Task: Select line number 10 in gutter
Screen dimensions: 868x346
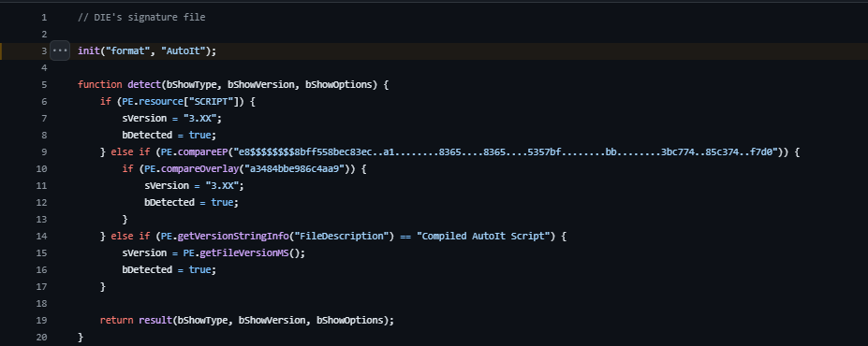Action: [x=41, y=168]
